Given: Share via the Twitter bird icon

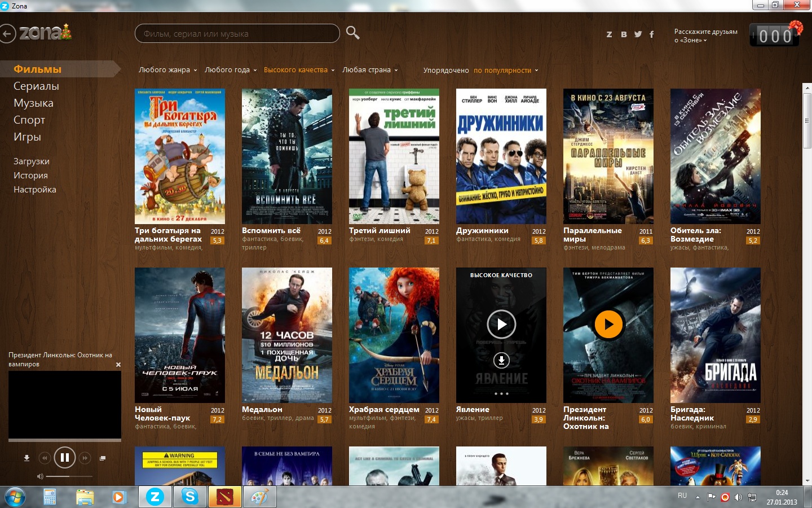Looking at the screenshot, I should click(638, 34).
